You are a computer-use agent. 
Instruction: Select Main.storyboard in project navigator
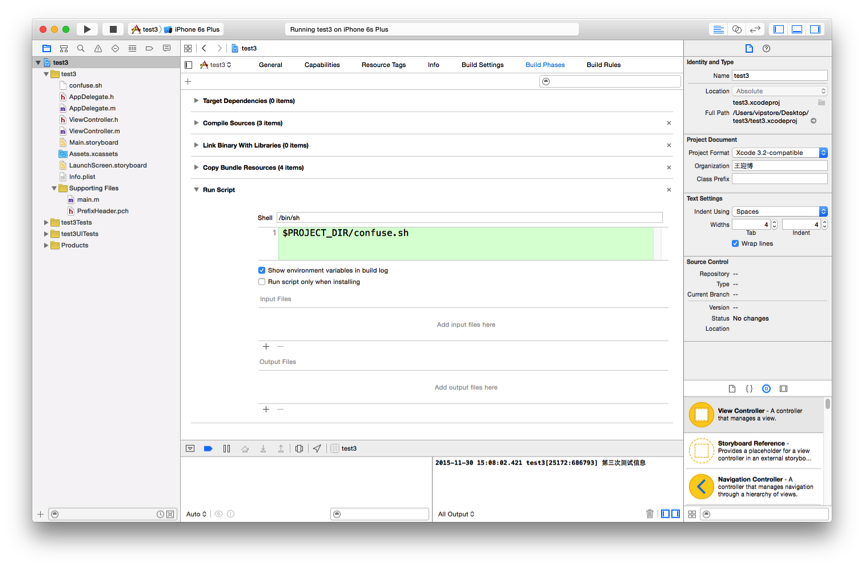pos(93,143)
